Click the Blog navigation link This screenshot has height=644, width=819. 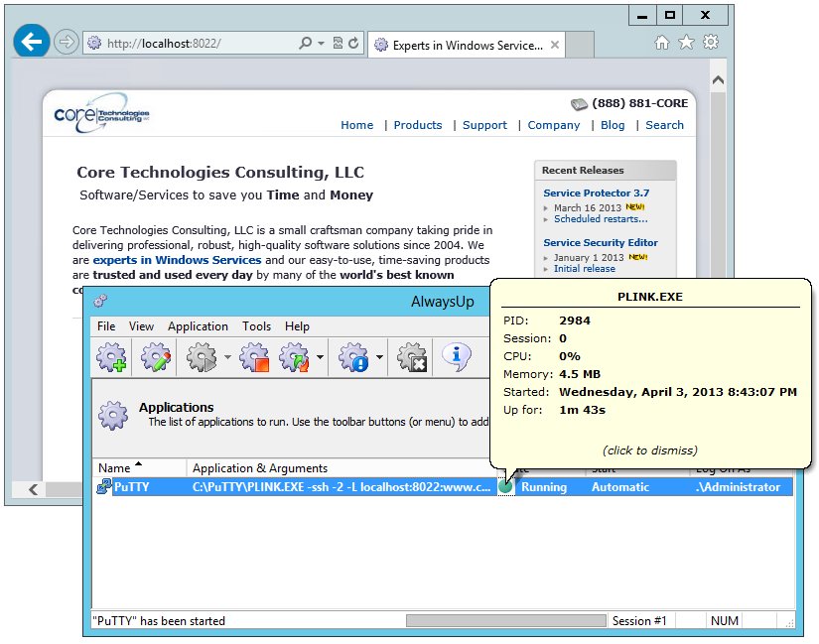tap(613, 125)
